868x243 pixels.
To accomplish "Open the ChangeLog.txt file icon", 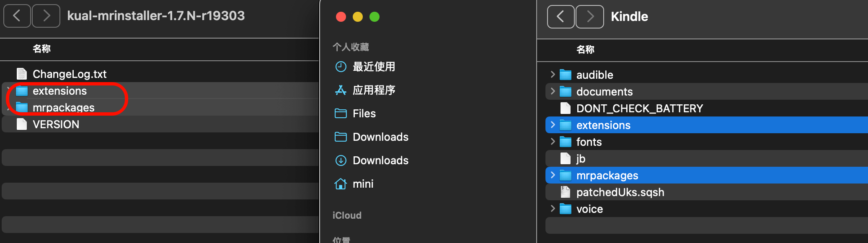I will coord(22,74).
